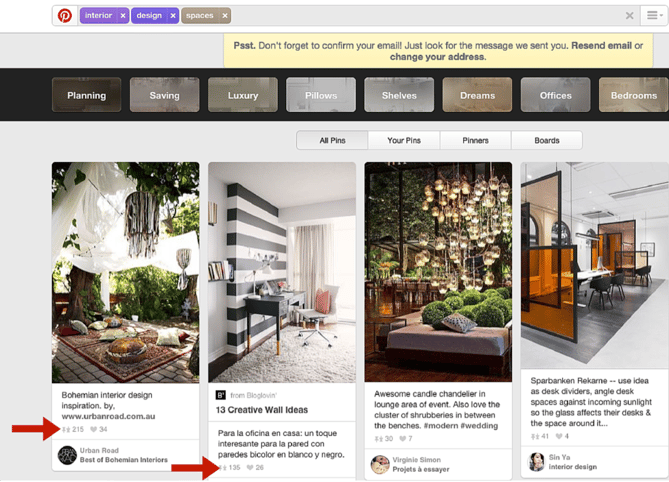Screen dimensions: 669x482
Task: Open the candle chandelier lounge pin image
Action: pyautogui.click(x=438, y=272)
